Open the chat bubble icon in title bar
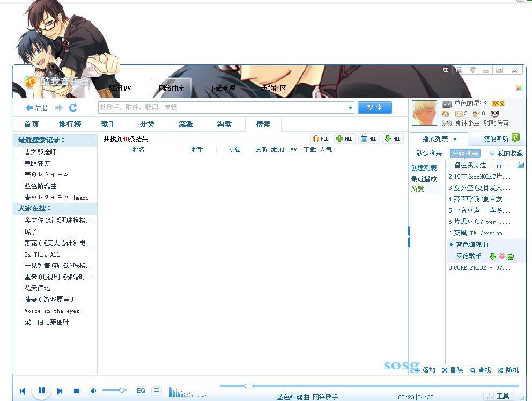The image size is (532, 401). click(446, 70)
